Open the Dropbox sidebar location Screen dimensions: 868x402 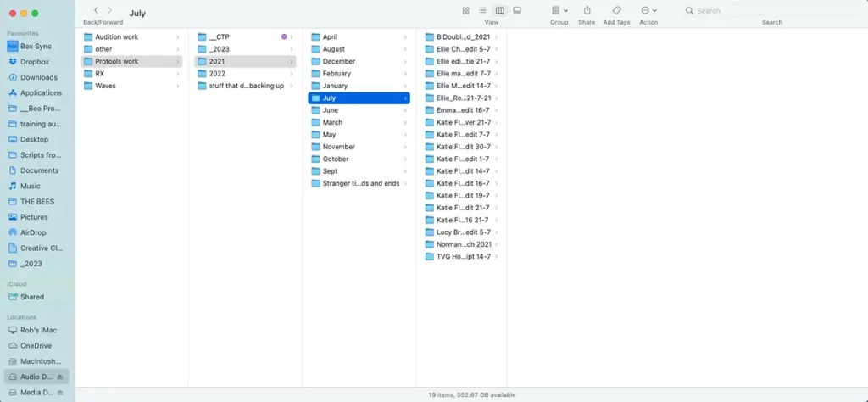tap(35, 62)
